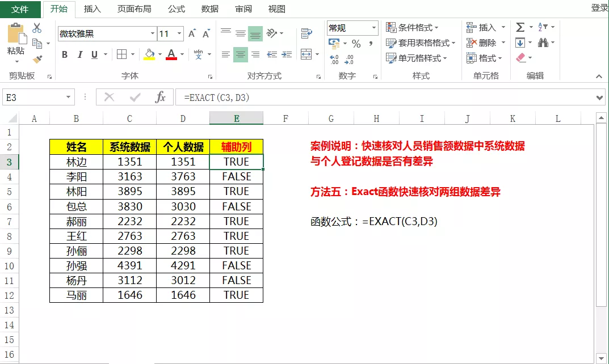Click the accounting number format icon
Screen dimensions: 609x364
click(334, 44)
